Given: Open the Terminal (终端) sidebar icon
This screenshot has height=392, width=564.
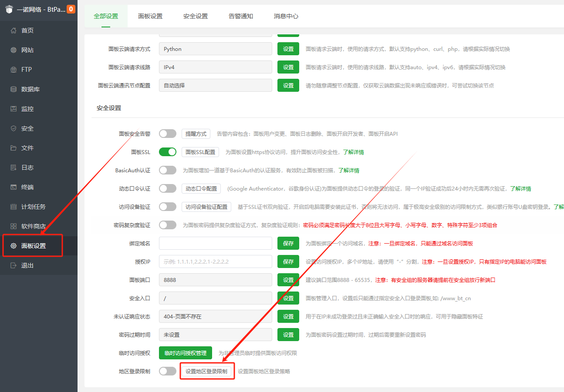Looking at the screenshot, I should click(14, 187).
